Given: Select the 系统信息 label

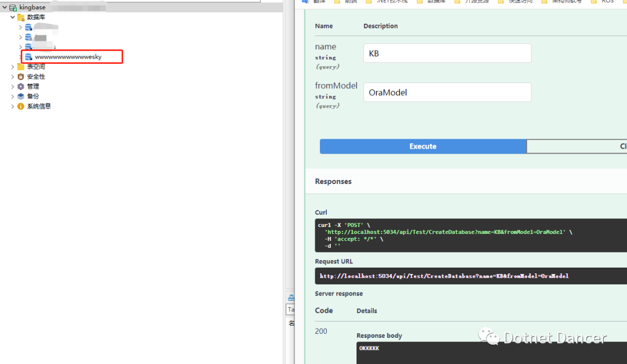Looking at the screenshot, I should [39, 106].
